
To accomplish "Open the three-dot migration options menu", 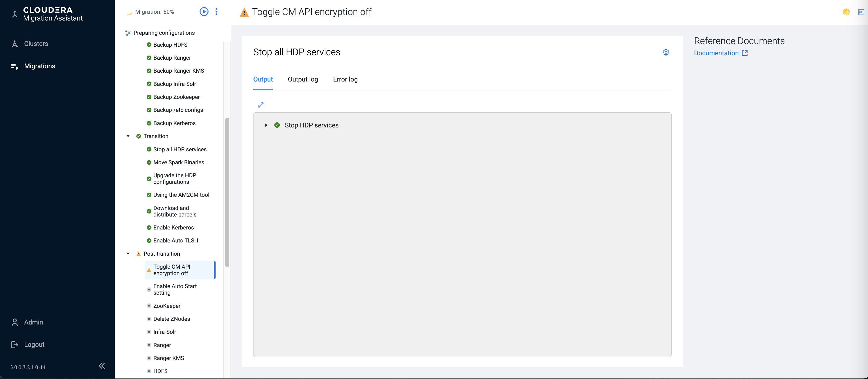I will click(216, 12).
